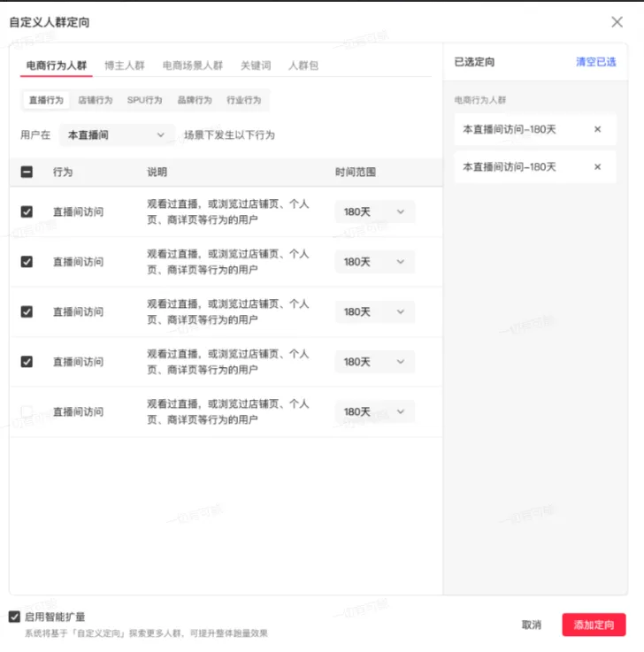Viewport: 644px width, 652px height.
Task: Click the second row's 观看过直播 description text
Action: (x=228, y=262)
